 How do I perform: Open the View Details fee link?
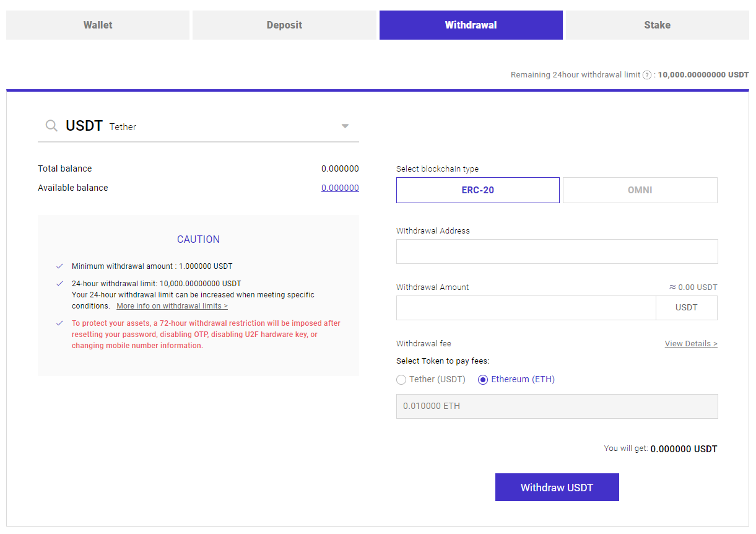point(691,344)
